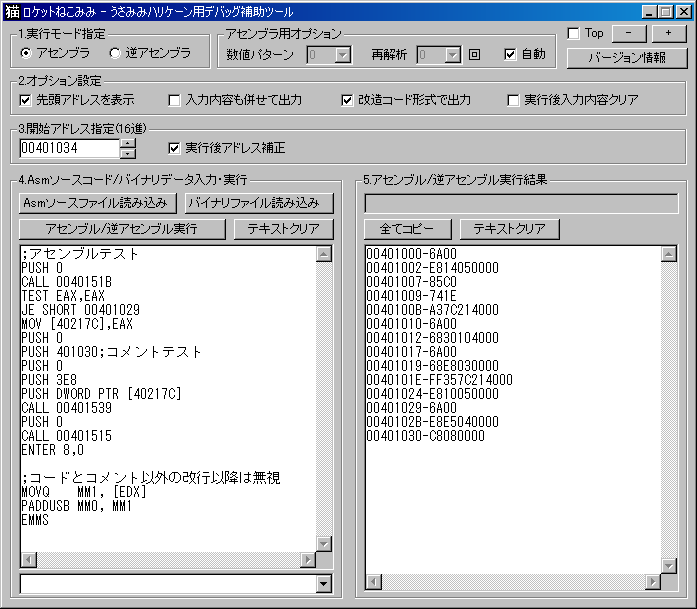Image resolution: width=697 pixels, height=609 pixels.
Task: Click バイナリファイル読み込み button
Action: point(259,203)
